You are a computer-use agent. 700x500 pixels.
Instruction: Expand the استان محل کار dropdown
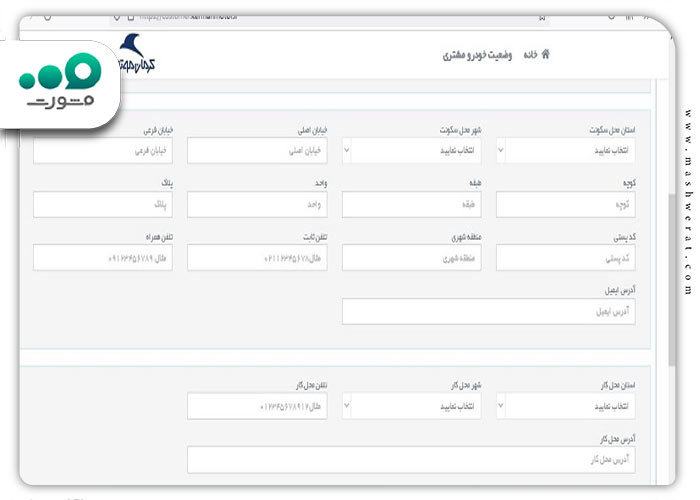[566, 406]
